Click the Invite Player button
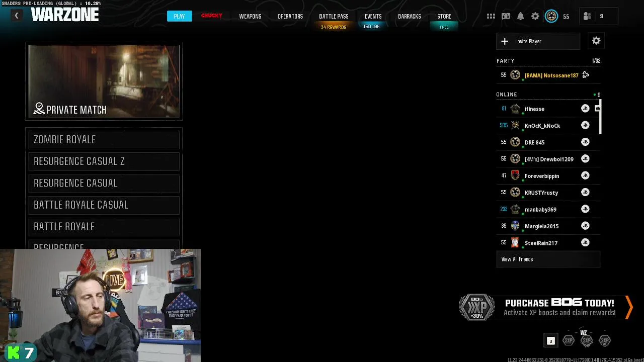The image size is (644, 362). tap(538, 41)
